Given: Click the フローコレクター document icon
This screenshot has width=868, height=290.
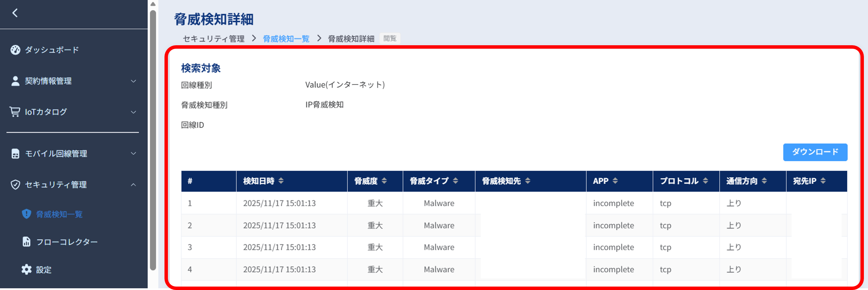Looking at the screenshot, I should tap(26, 242).
